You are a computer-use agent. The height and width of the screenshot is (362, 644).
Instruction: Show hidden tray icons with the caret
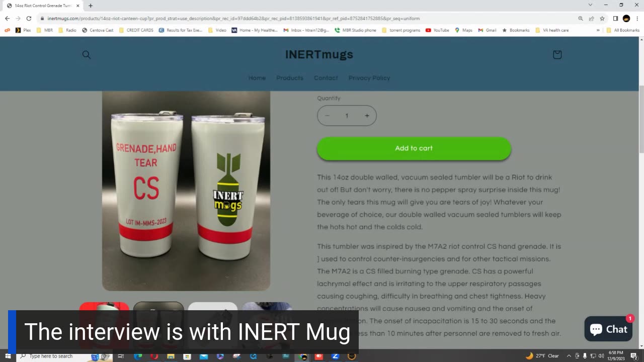pyautogui.click(x=569, y=356)
